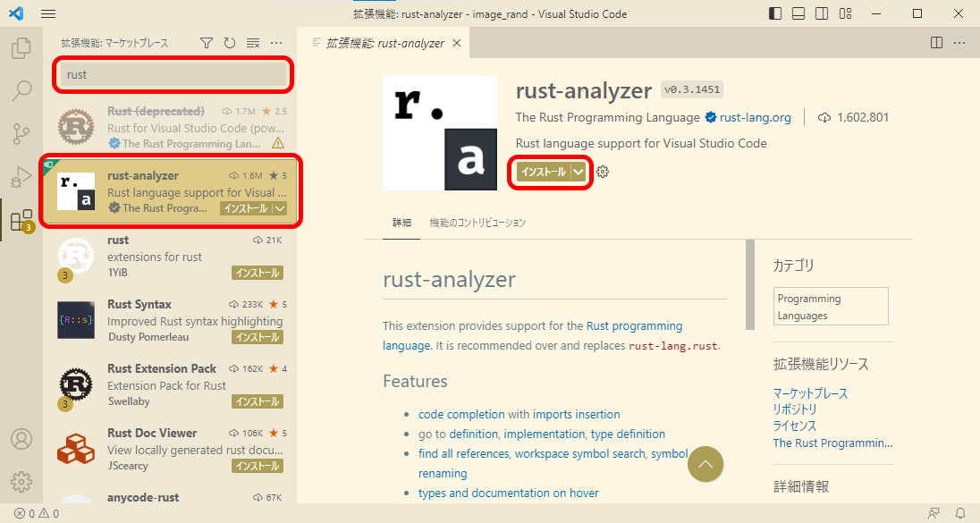Install the Rust Syntax extension
Image resolution: width=980 pixels, height=523 pixels.
point(258,337)
